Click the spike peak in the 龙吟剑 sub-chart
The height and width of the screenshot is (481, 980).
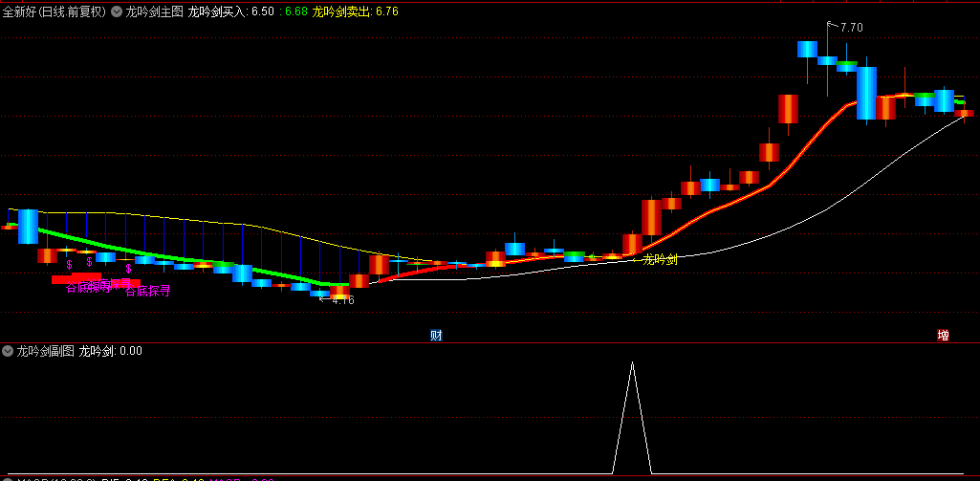tap(632, 363)
